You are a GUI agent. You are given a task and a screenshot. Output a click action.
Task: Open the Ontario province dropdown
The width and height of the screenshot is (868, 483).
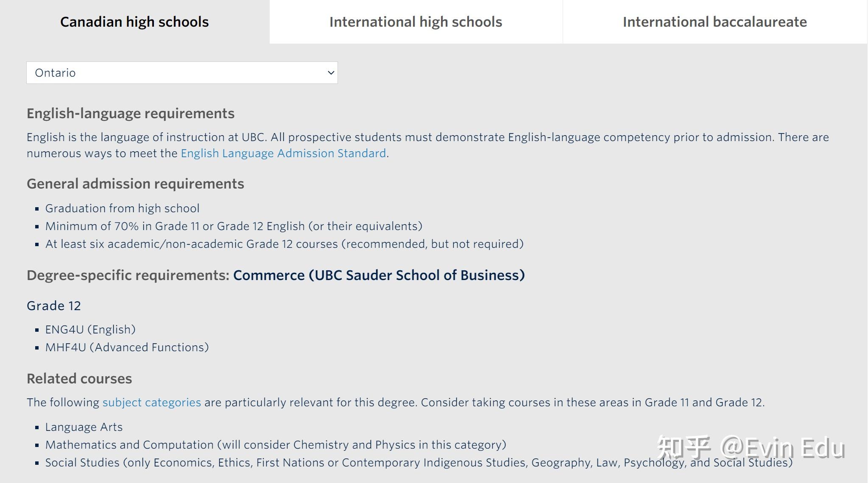pos(181,73)
